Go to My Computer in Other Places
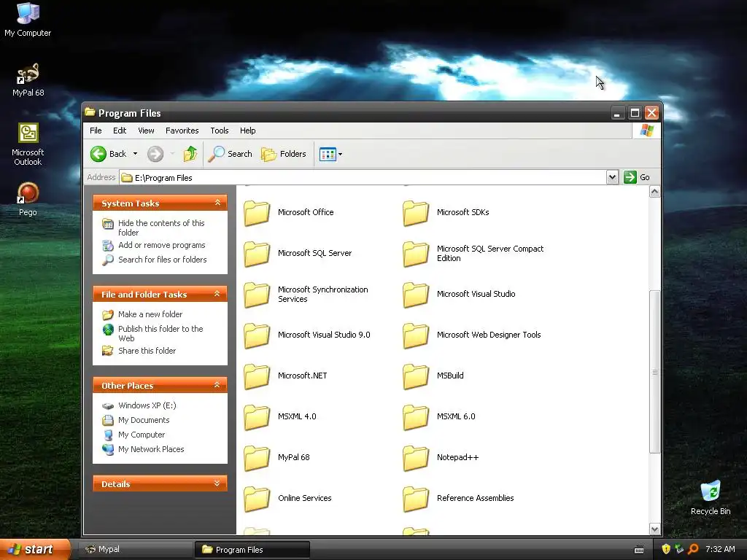Screen dimensions: 747x560 (142, 435)
